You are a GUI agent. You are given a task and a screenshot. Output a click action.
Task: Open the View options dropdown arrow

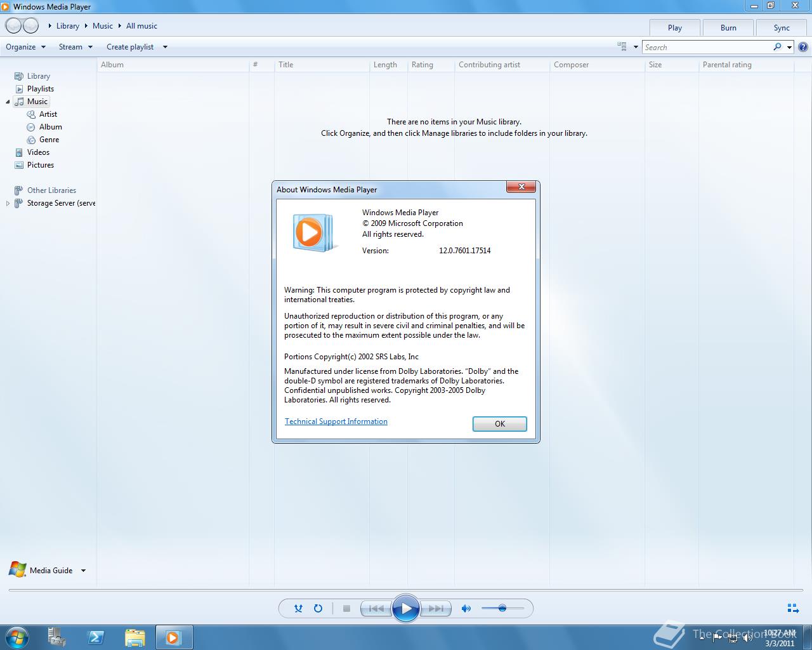click(x=636, y=47)
